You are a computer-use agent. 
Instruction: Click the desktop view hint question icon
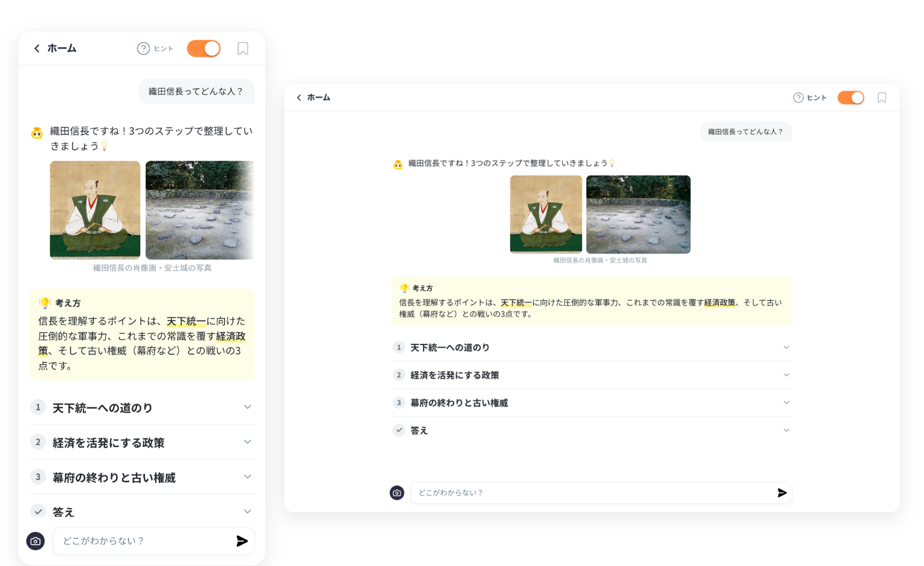798,98
